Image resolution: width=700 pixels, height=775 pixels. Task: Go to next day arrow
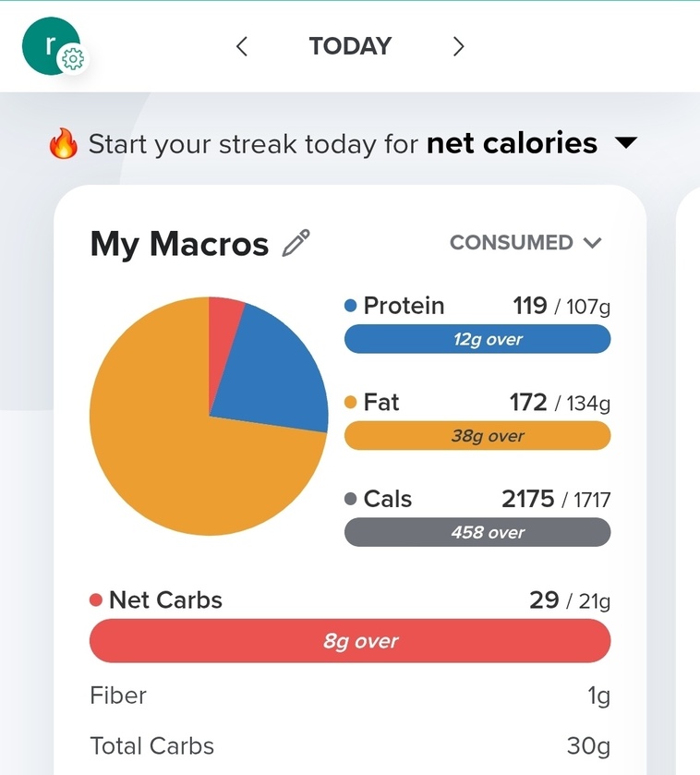[458, 46]
